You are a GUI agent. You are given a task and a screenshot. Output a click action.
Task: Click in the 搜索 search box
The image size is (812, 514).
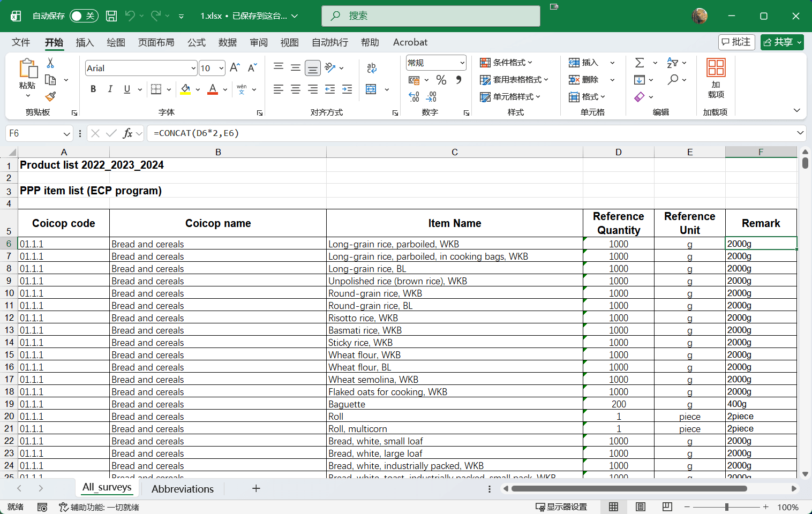coord(431,16)
